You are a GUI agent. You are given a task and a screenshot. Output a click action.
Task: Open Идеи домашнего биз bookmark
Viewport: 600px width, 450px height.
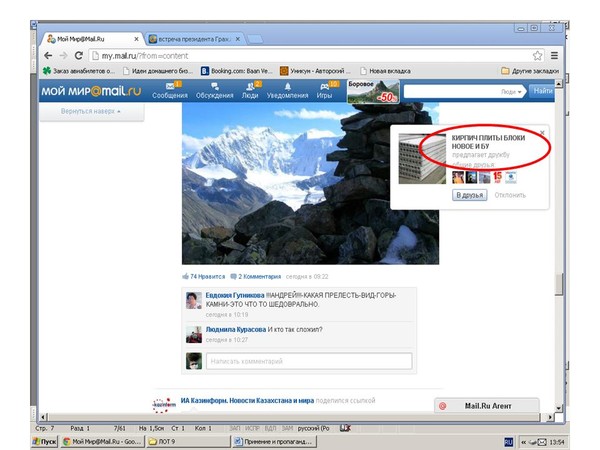(x=158, y=71)
